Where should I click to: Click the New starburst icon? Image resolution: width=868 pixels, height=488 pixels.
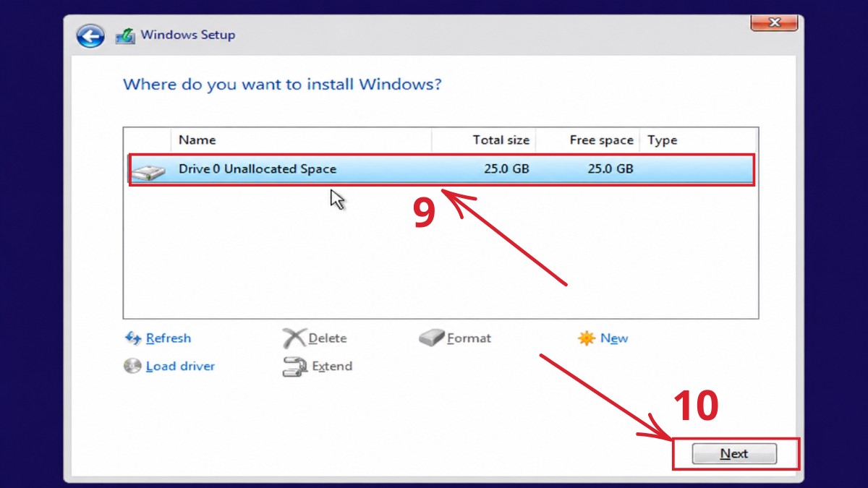click(586, 338)
